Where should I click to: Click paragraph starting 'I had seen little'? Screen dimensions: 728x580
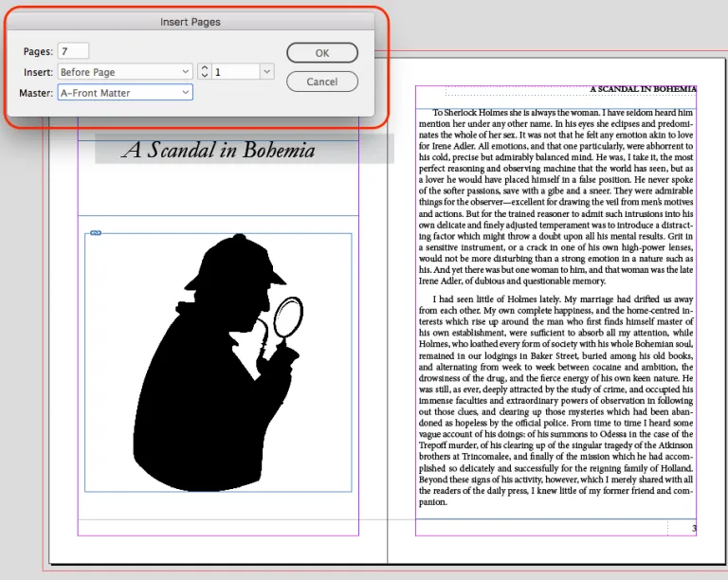[555, 401]
